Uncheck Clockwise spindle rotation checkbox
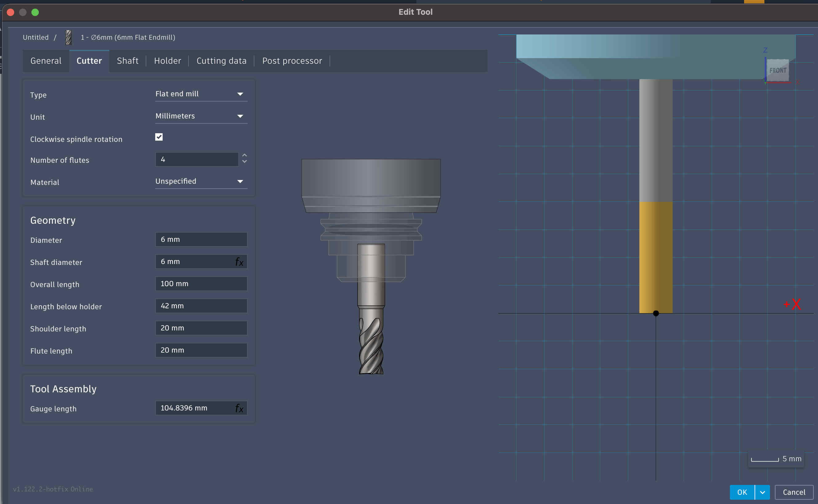 coord(159,137)
